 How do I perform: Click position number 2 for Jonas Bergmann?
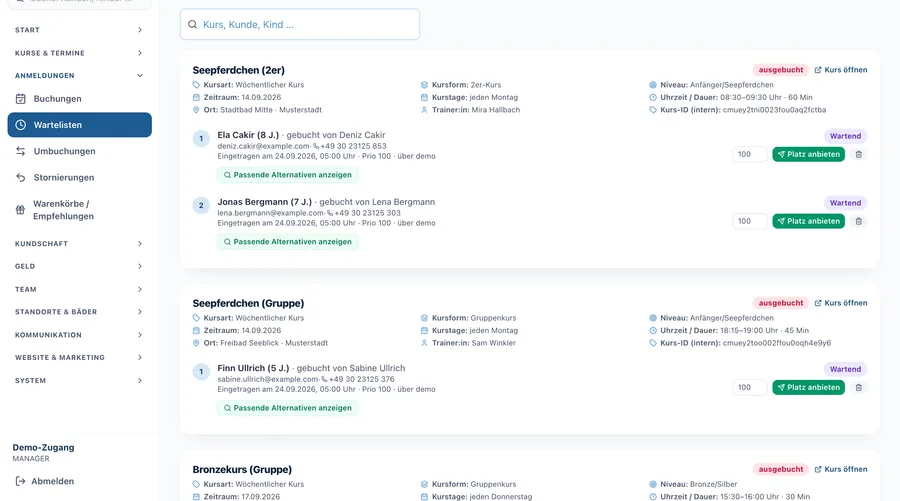tap(201, 205)
